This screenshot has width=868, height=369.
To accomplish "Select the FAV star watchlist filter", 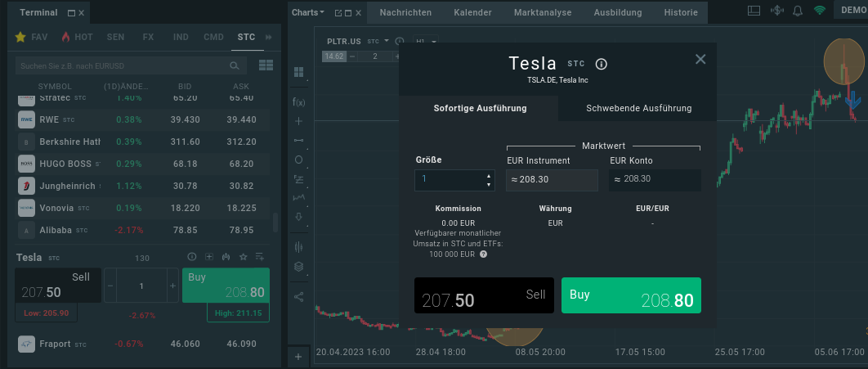I will coord(32,38).
